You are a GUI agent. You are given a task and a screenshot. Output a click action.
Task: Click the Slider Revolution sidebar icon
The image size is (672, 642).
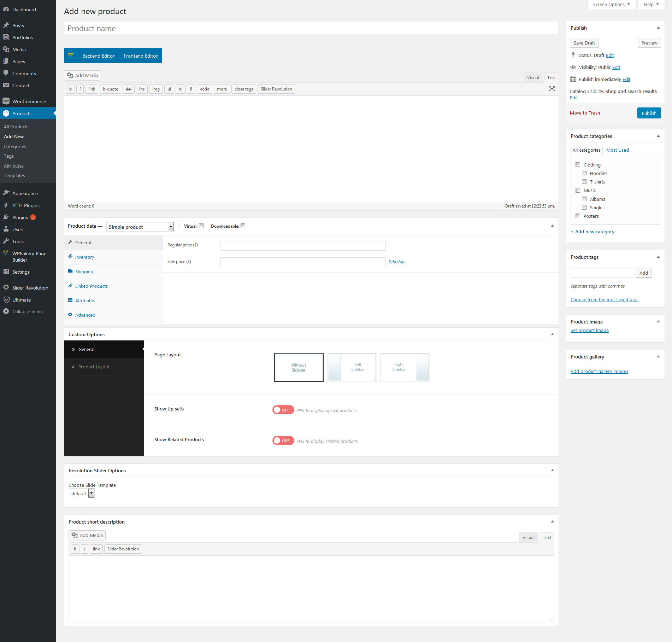(x=6, y=287)
